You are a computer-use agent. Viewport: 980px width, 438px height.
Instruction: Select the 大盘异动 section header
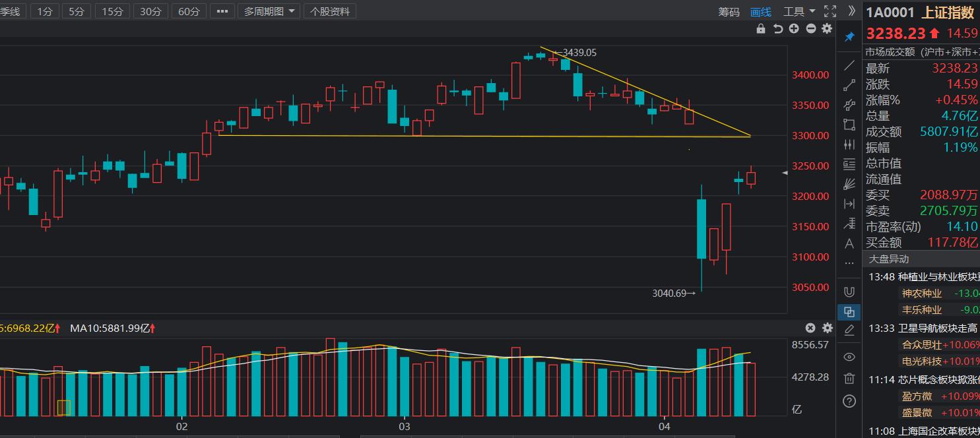(x=888, y=259)
